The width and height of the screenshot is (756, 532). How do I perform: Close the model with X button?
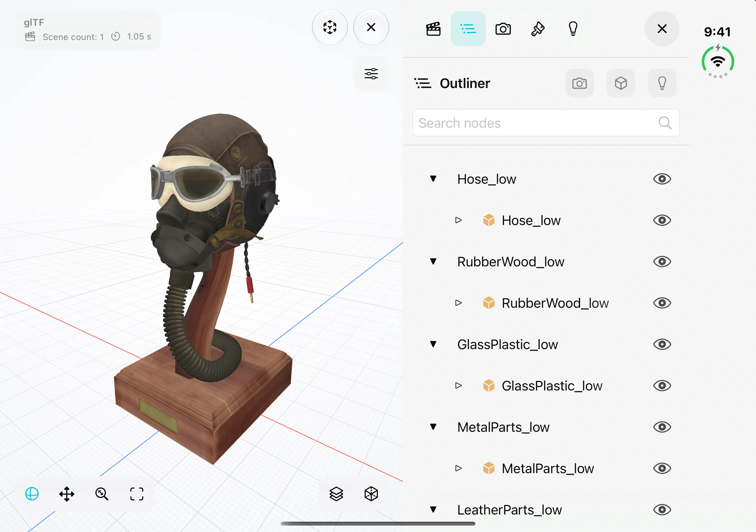[371, 27]
